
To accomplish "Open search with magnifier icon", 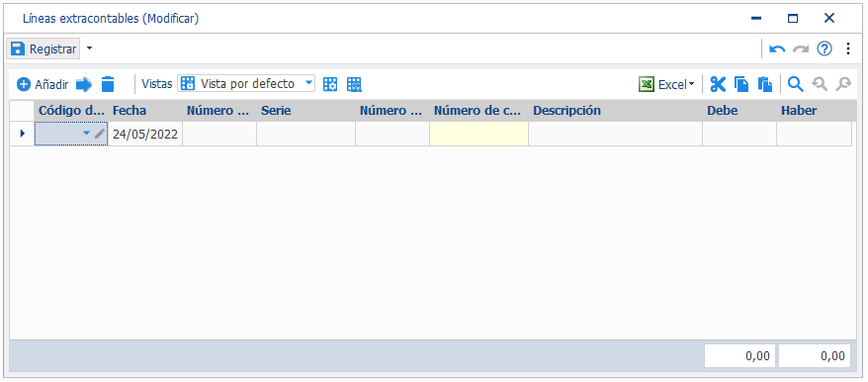I will coord(796,84).
